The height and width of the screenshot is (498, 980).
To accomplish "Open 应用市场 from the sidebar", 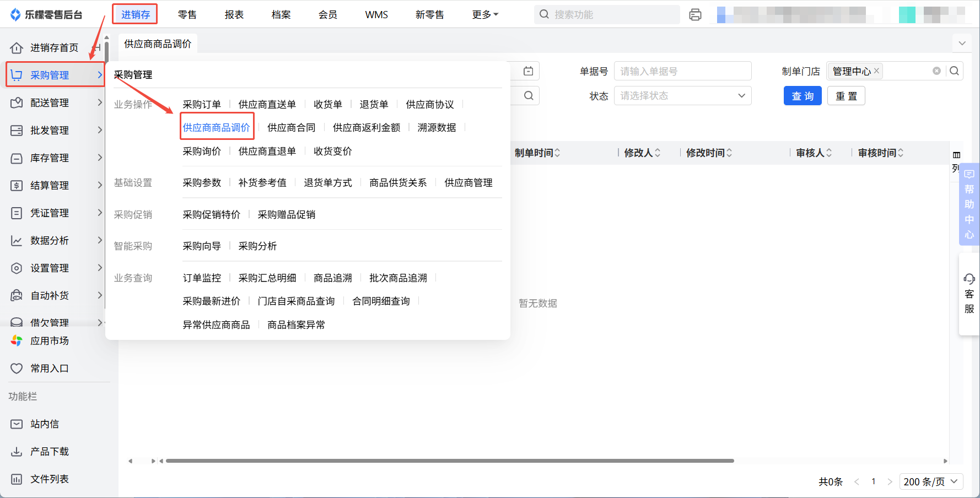I will click(x=49, y=341).
